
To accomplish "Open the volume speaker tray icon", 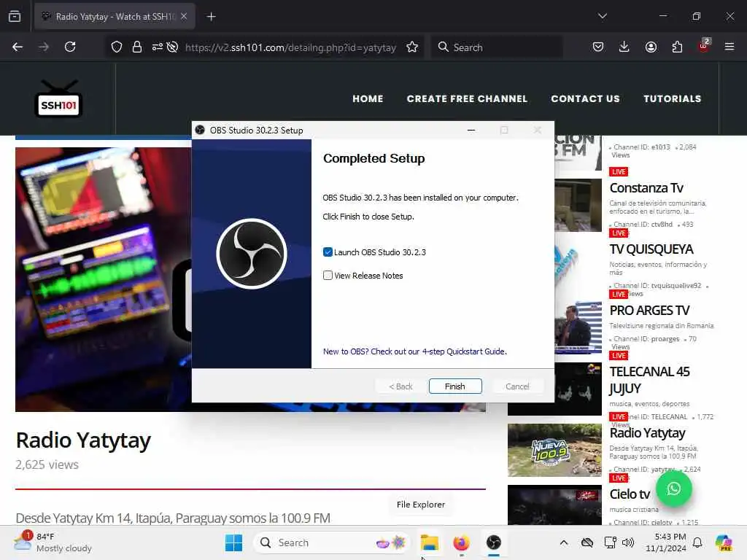I will tap(628, 542).
